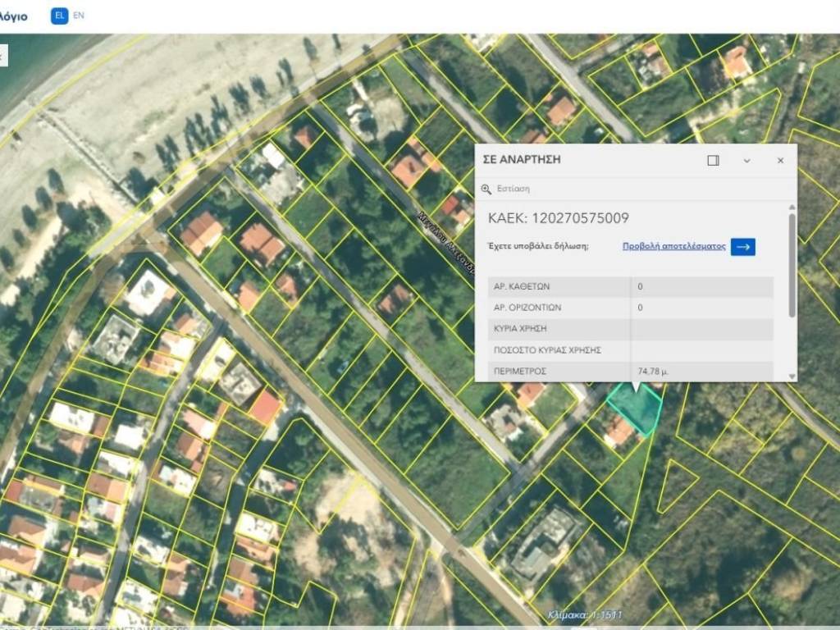The height and width of the screenshot is (630, 840).
Task: Switch language to EN
Action: click(79, 16)
